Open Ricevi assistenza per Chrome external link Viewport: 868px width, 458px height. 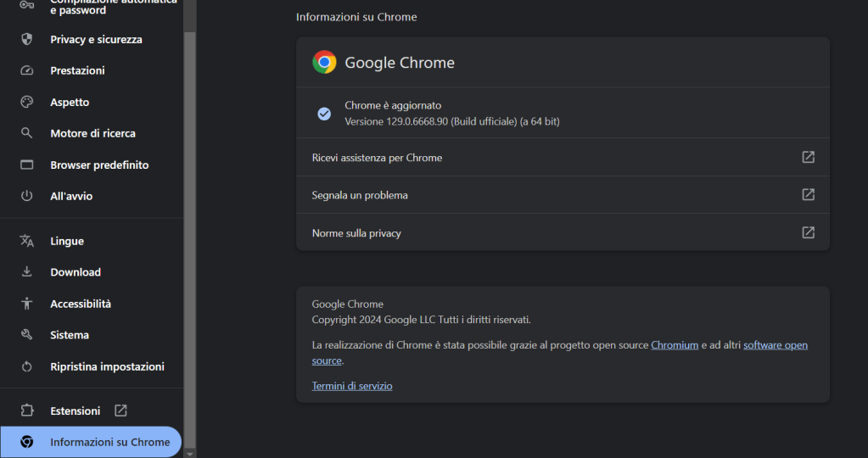[x=808, y=157]
